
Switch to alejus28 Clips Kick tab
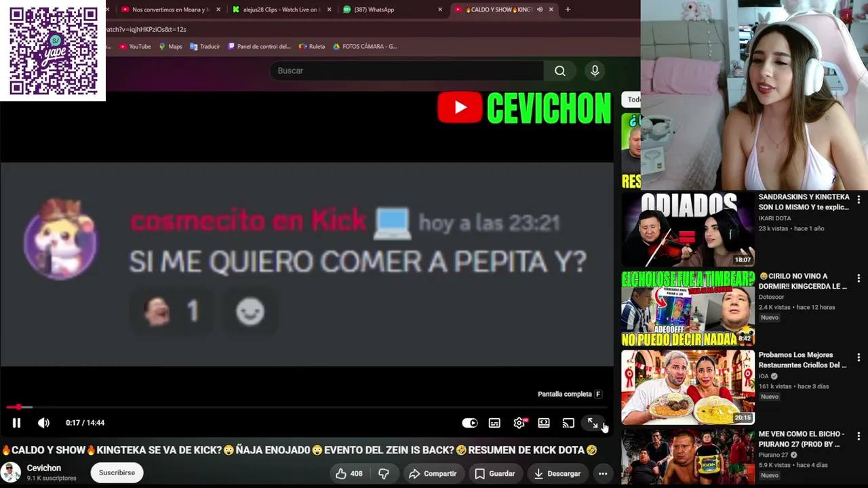(x=278, y=9)
